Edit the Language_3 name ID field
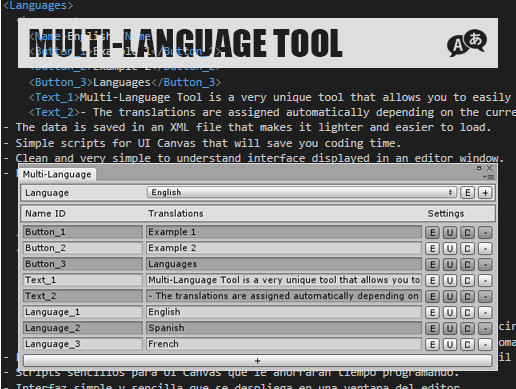Image resolution: width=516 pixels, height=389 pixels. pyautogui.click(x=83, y=344)
